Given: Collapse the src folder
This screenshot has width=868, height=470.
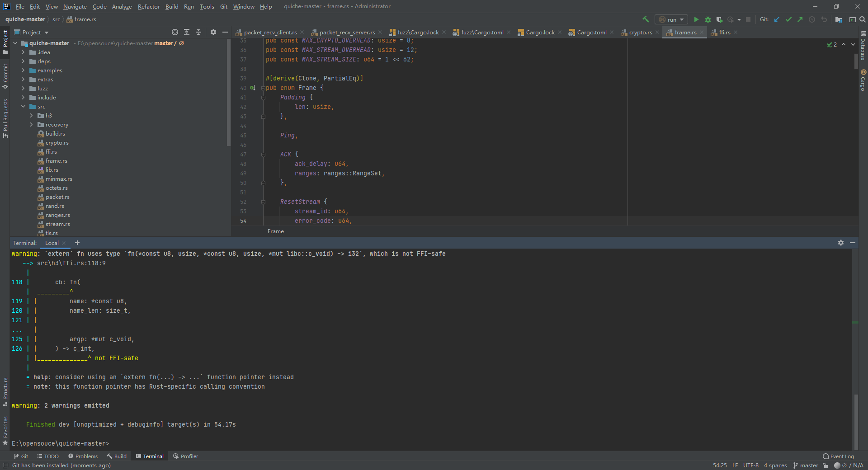Looking at the screenshot, I should pyautogui.click(x=23, y=107).
